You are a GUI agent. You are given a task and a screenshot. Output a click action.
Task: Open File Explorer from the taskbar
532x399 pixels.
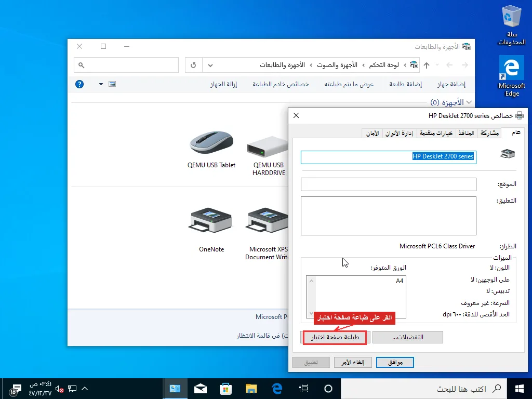click(251, 389)
